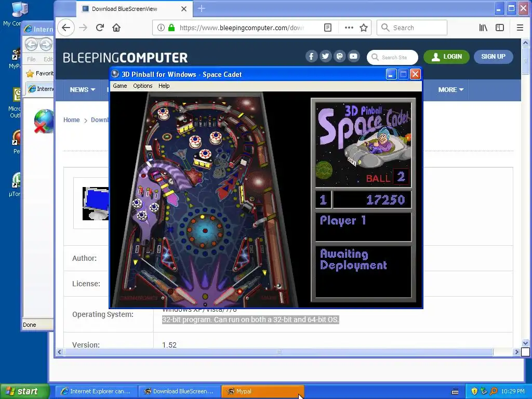Click the browser Search input field
Screen dimensions: 532x399
(x=412, y=28)
